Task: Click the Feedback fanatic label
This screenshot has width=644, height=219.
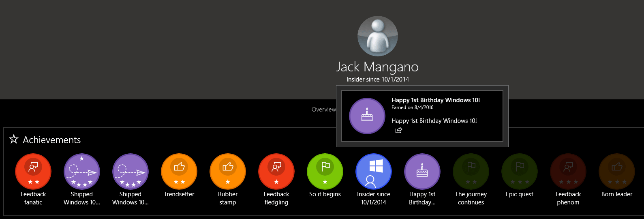Action: pyautogui.click(x=33, y=198)
